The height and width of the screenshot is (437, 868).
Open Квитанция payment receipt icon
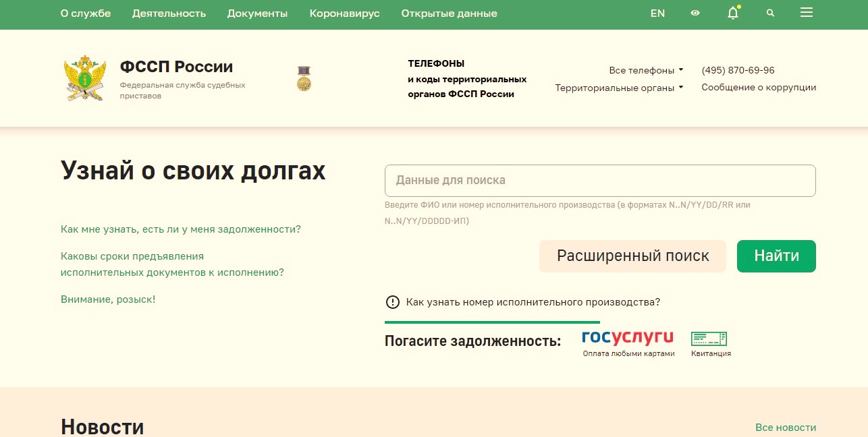point(709,337)
